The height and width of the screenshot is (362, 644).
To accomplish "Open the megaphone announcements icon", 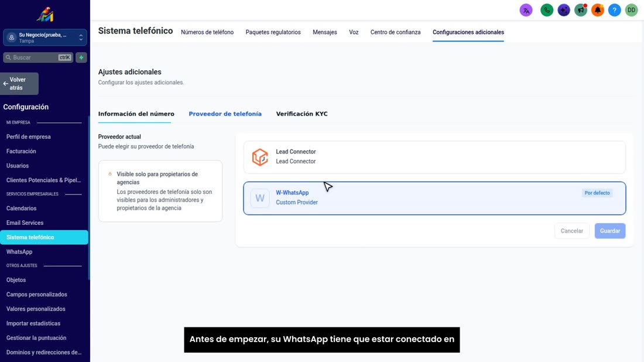I will click(581, 11).
